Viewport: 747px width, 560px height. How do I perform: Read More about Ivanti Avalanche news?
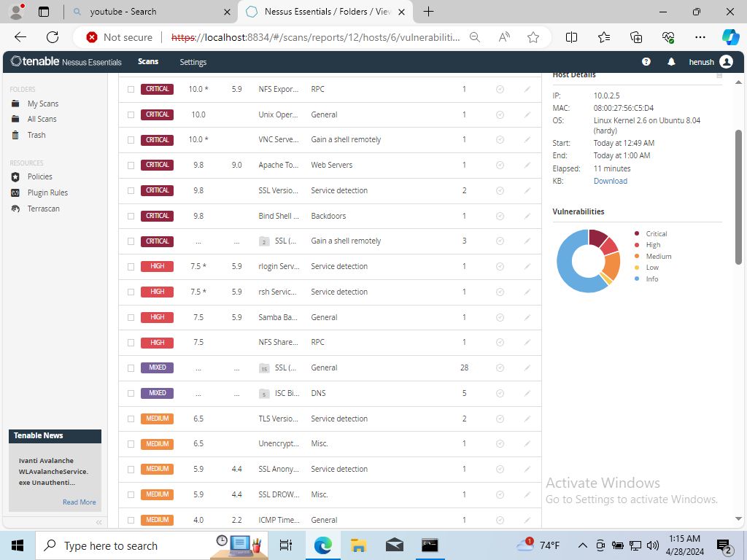pyautogui.click(x=79, y=502)
